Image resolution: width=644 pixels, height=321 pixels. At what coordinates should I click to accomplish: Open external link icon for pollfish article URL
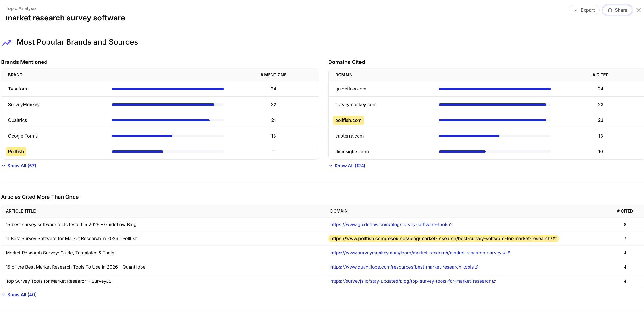point(555,239)
